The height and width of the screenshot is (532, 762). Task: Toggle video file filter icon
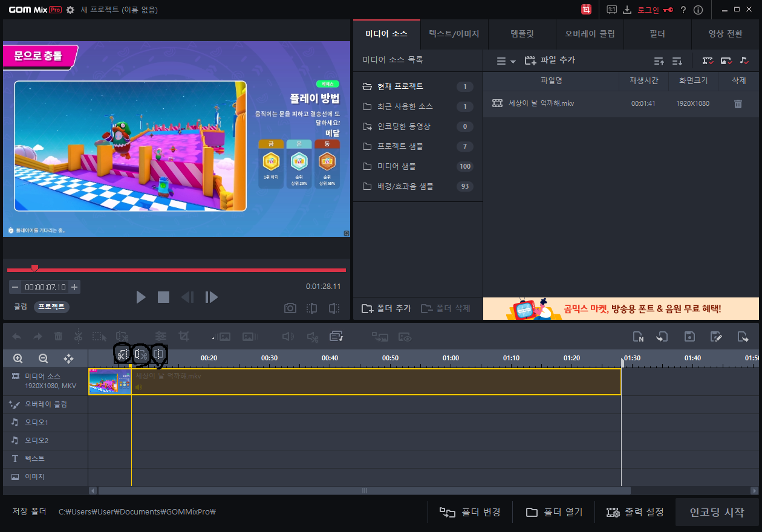(x=708, y=61)
